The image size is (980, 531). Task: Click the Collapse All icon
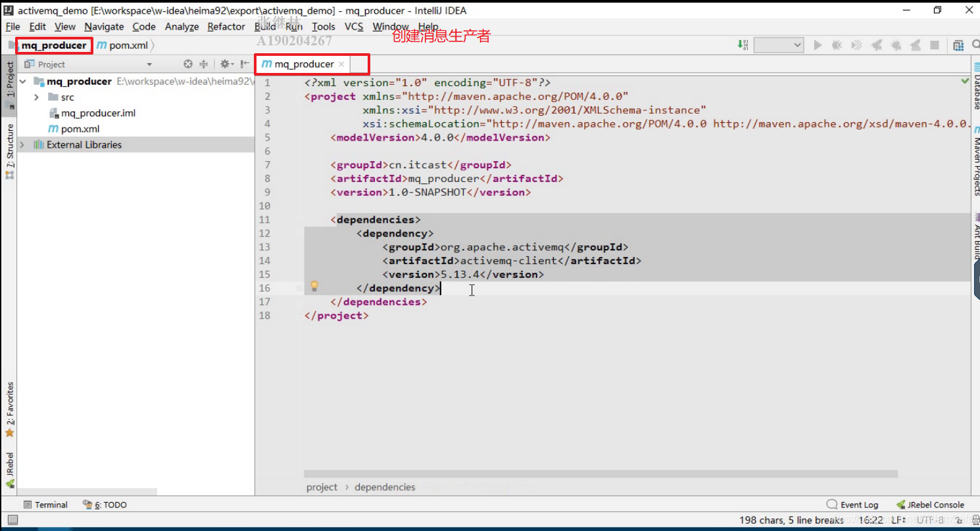(x=204, y=64)
